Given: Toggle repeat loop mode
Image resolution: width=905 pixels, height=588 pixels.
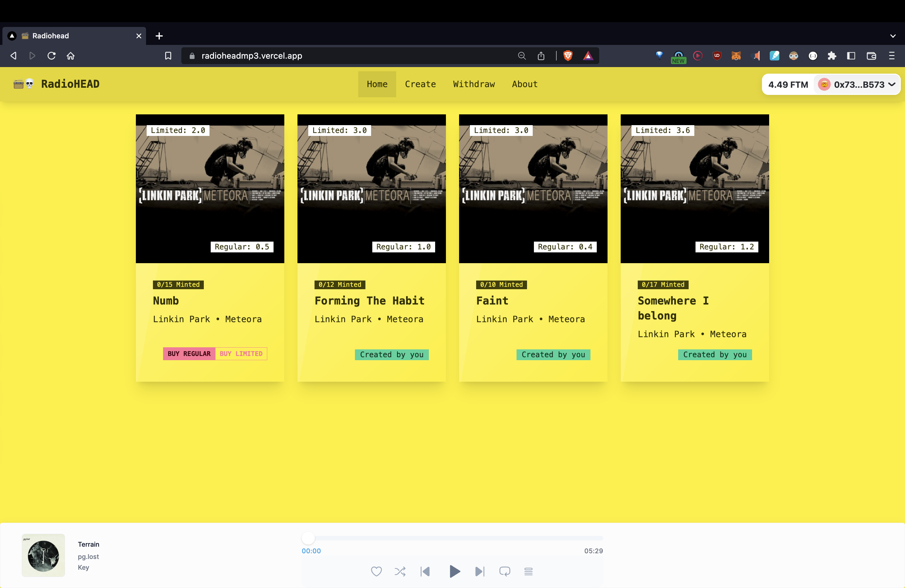Looking at the screenshot, I should click(505, 571).
